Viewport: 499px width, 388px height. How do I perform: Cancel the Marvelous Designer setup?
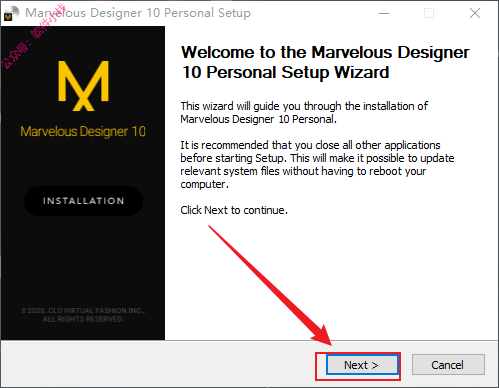448,365
